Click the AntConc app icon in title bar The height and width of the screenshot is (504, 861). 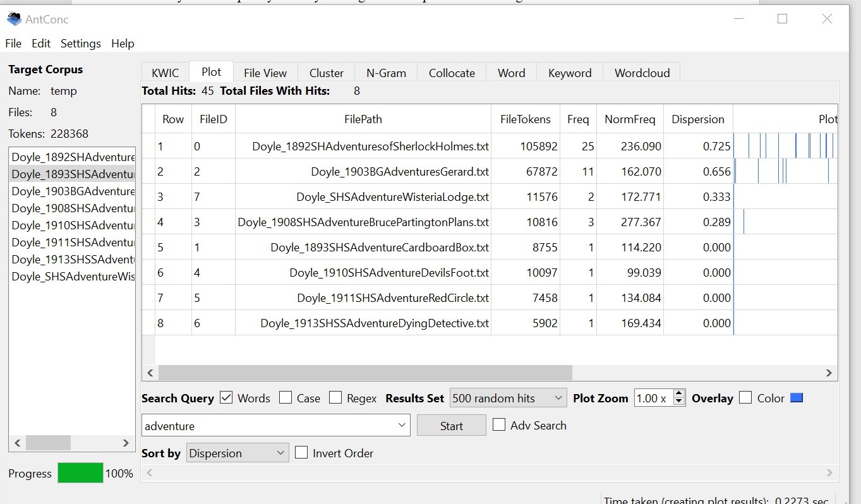coord(14,20)
